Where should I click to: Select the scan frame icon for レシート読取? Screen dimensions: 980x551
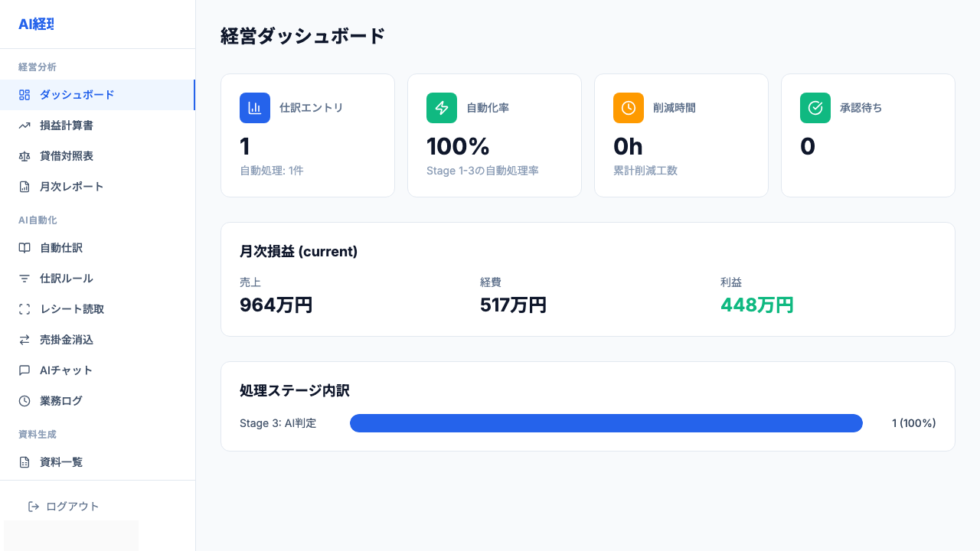[25, 308]
